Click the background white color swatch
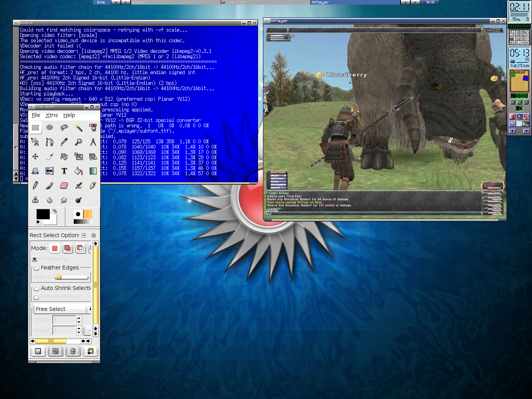This screenshot has height=399, width=532. coord(53,222)
